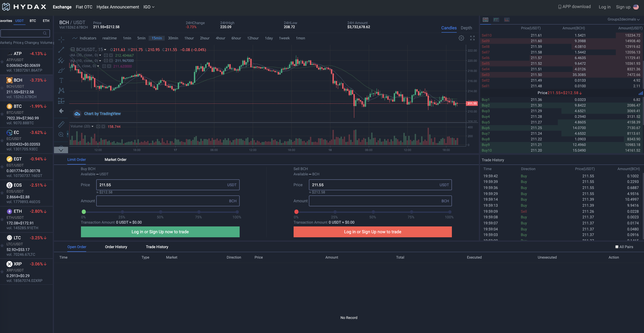Open the Order History tab
This screenshot has height=333, width=644.
116,247
